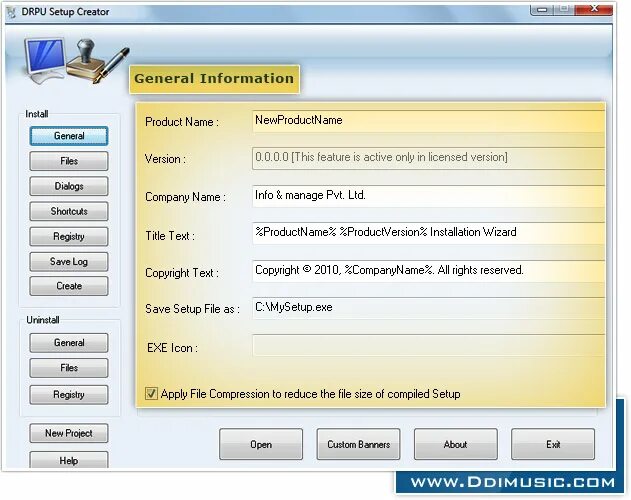Click the DRPU Setup Creator title icon
The image size is (631, 500).
(x=11, y=12)
